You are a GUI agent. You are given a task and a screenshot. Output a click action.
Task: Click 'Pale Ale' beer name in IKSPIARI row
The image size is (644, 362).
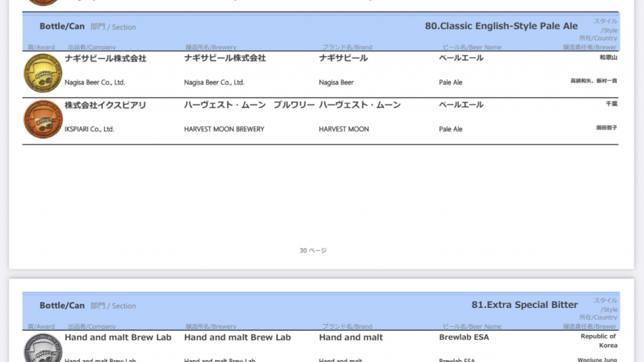tap(450, 129)
